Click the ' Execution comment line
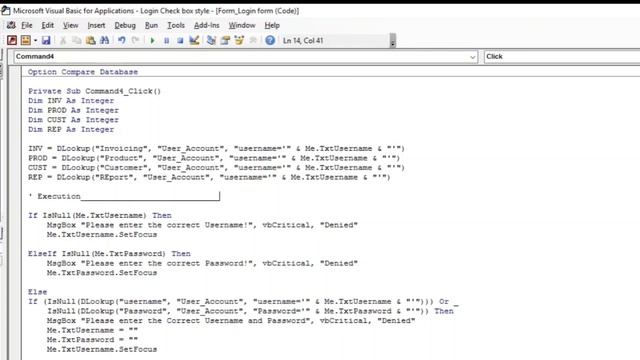 (124, 196)
